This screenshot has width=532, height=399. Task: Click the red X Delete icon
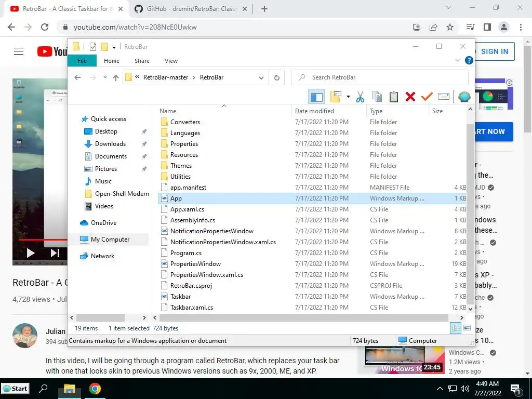point(410,97)
